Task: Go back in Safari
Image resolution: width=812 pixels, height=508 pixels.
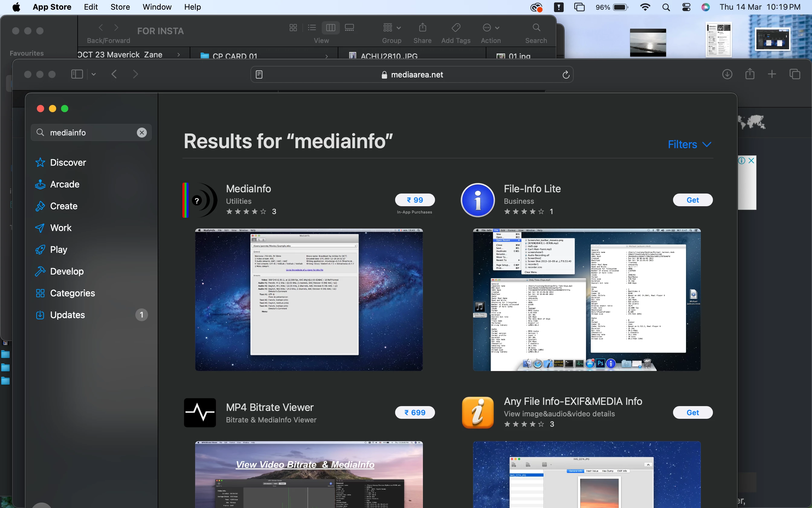Action: tap(114, 74)
